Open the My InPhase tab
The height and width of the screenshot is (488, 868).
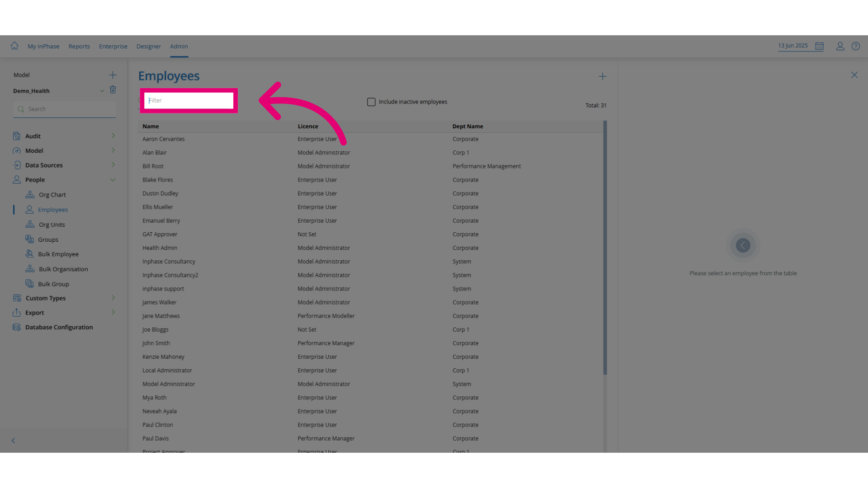pyautogui.click(x=43, y=47)
